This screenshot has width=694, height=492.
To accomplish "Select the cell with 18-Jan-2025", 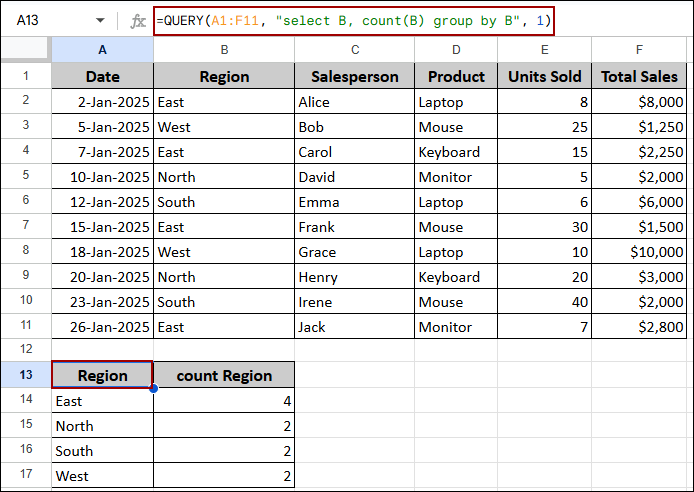I will 102,252.
